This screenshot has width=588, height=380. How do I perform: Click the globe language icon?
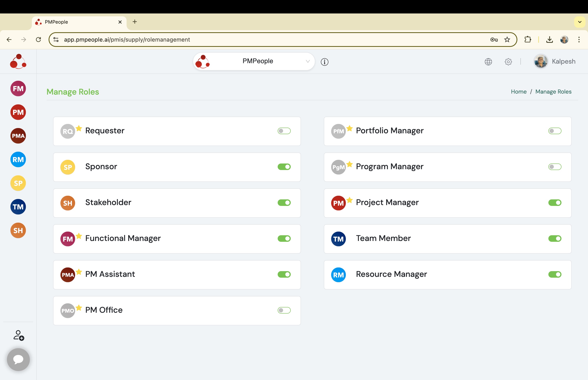488,62
